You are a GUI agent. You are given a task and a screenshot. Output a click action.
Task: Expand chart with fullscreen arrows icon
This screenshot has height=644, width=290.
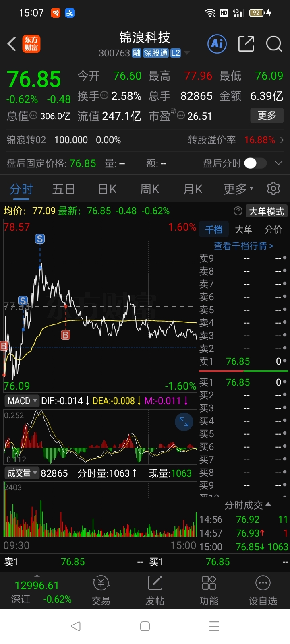click(x=184, y=422)
